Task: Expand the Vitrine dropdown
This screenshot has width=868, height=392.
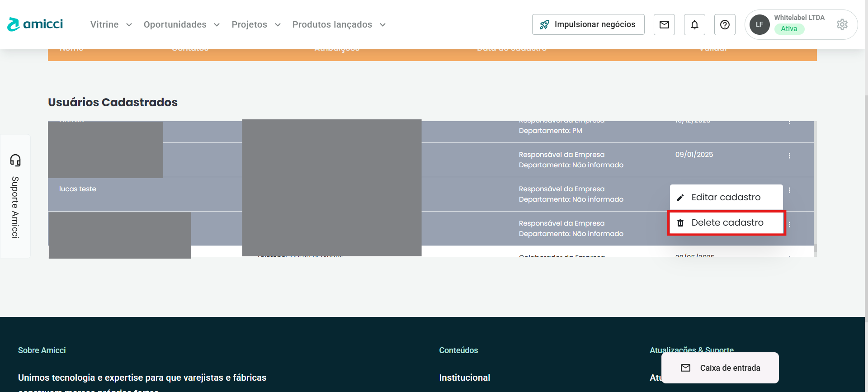Action: pyautogui.click(x=111, y=24)
